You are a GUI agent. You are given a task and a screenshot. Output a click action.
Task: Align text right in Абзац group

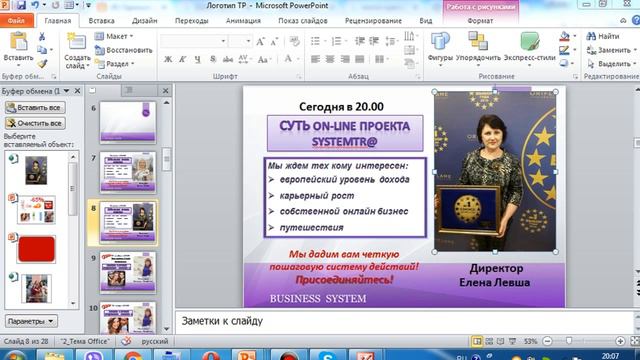click(x=345, y=60)
